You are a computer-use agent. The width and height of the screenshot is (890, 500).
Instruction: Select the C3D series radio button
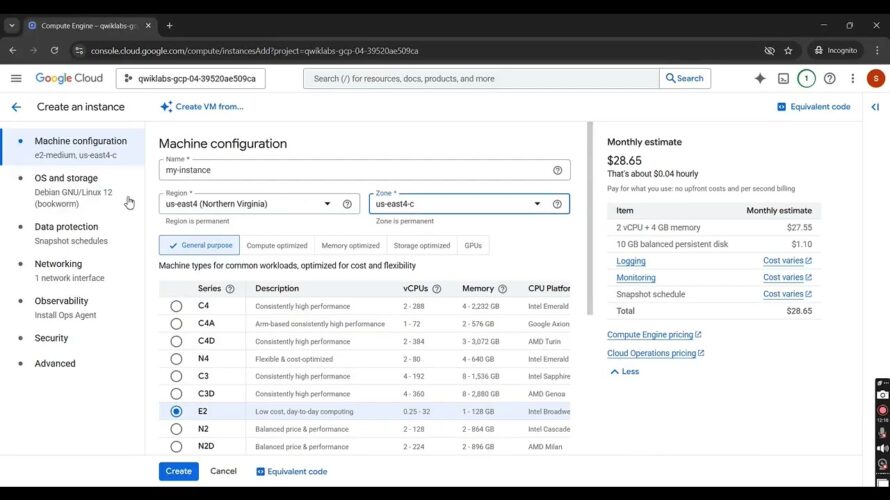[176, 394]
